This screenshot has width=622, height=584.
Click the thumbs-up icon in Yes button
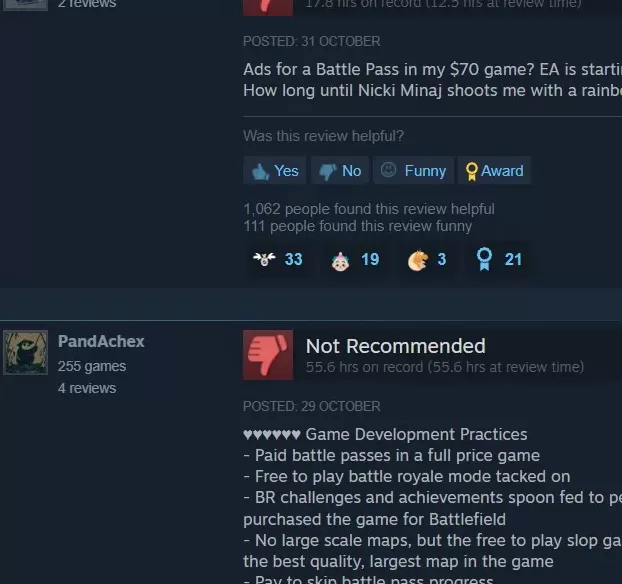coord(261,171)
